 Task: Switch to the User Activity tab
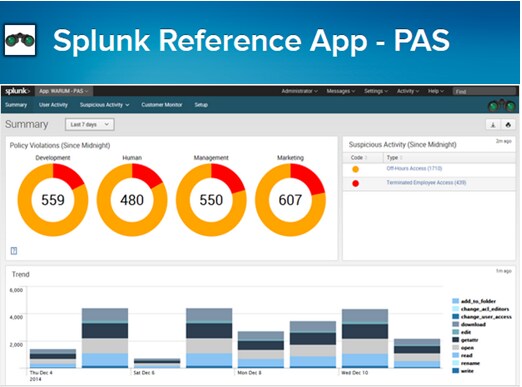pos(53,105)
